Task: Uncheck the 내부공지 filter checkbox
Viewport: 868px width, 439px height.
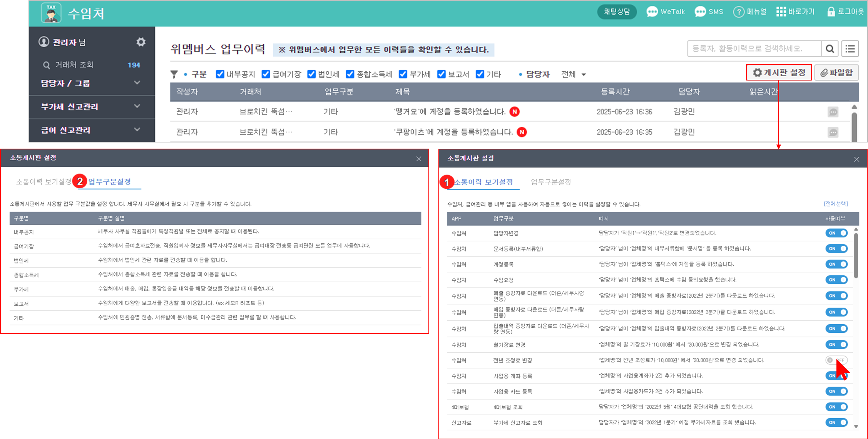Action: pyautogui.click(x=220, y=74)
